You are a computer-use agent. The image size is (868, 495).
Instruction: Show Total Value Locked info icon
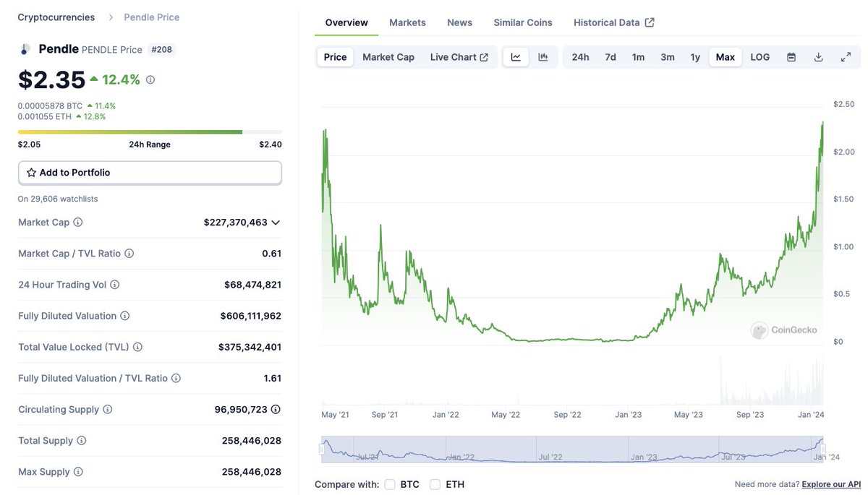137,347
